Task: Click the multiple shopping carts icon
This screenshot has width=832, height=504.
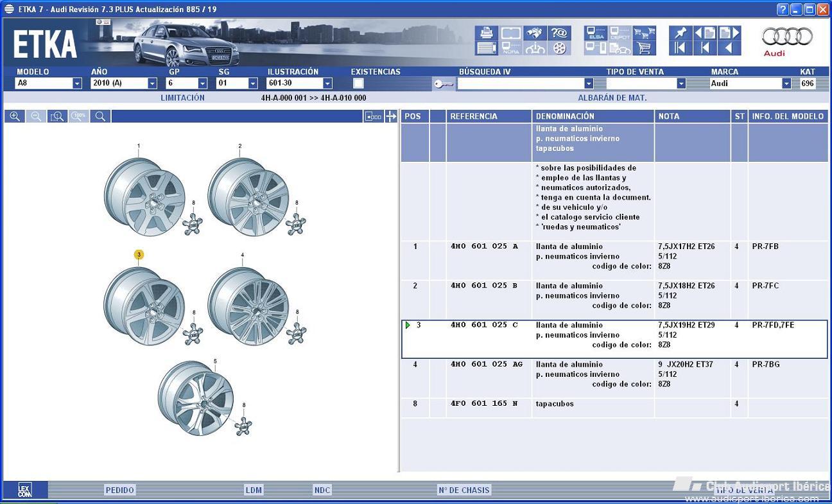Action: (x=644, y=33)
